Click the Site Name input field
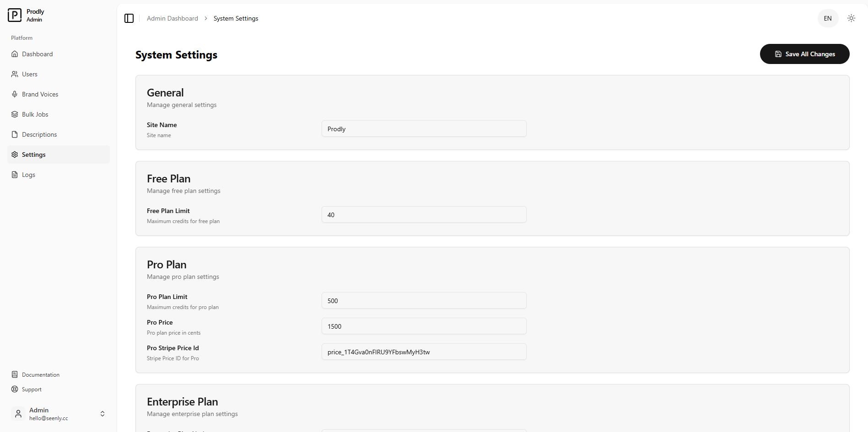868x432 pixels. 424,129
